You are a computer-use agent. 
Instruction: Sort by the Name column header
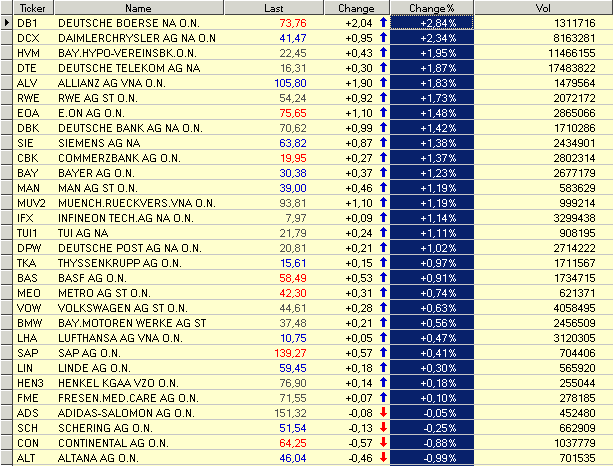(x=139, y=8)
